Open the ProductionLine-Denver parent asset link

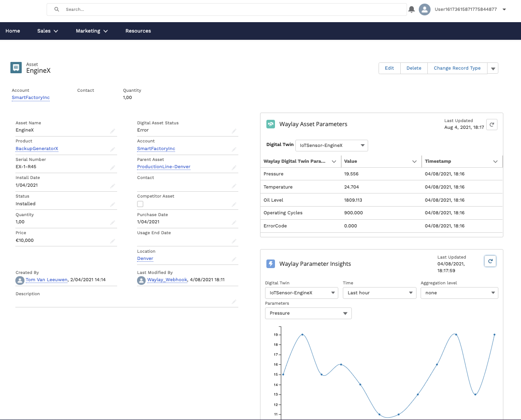click(x=164, y=167)
